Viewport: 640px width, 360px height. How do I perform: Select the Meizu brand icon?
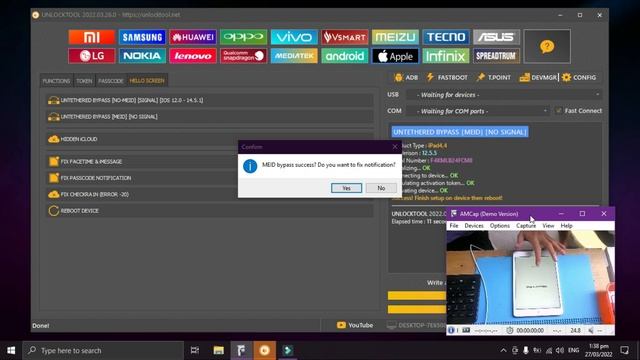(x=395, y=37)
